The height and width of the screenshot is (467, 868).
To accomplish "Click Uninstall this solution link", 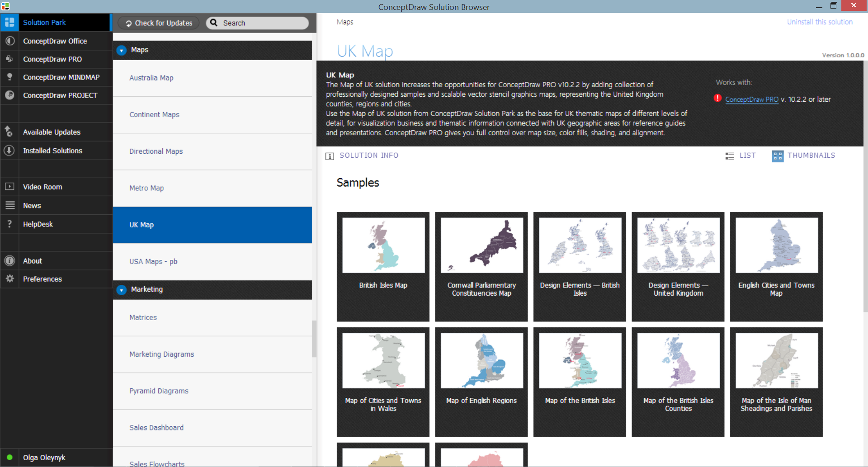I will 820,22.
